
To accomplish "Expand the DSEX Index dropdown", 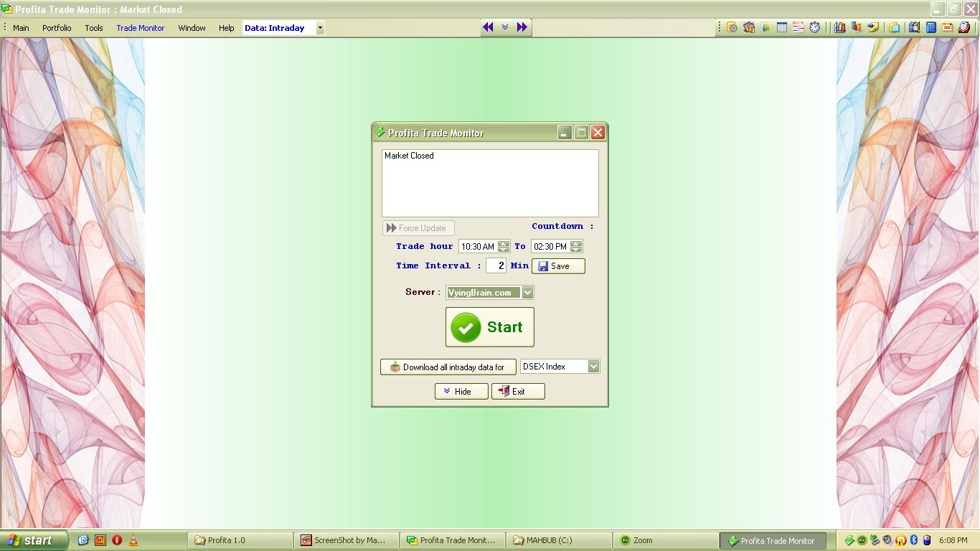I will coord(593,367).
